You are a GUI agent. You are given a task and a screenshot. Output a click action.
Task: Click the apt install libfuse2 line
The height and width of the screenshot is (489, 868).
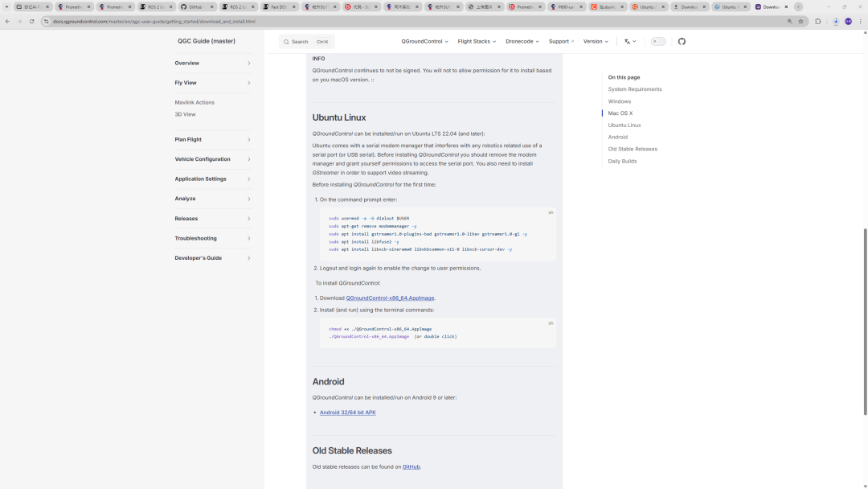click(364, 241)
